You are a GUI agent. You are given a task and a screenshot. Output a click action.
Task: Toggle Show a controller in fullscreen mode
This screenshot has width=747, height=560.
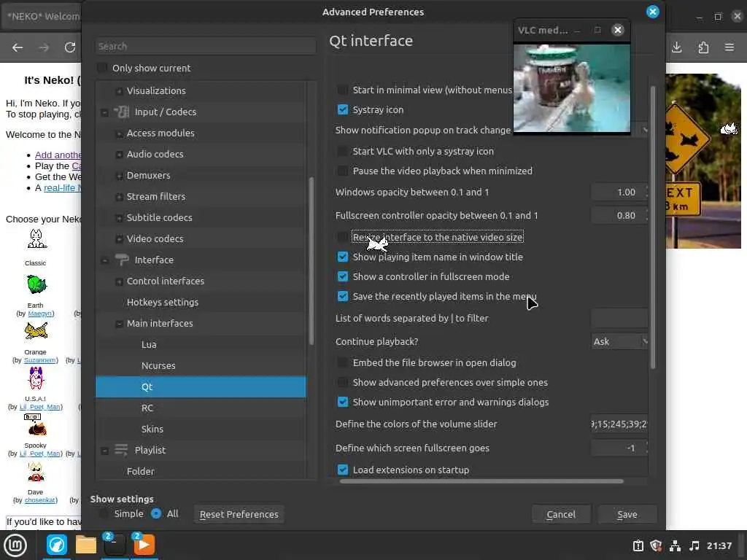[x=343, y=276]
